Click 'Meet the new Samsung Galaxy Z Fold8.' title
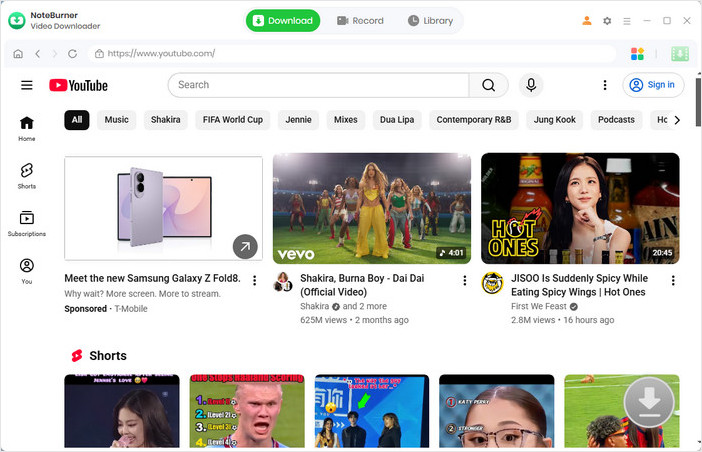The width and height of the screenshot is (702, 452). 152,278
